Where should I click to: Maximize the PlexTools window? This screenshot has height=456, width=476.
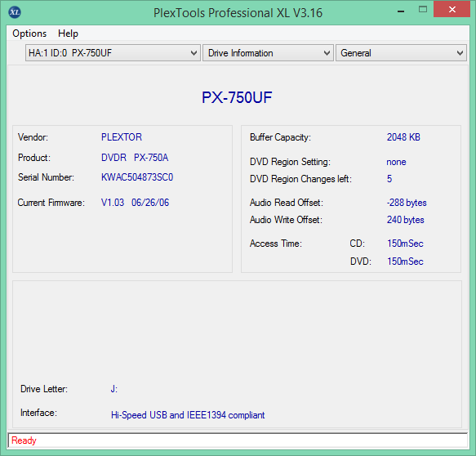tap(423, 10)
